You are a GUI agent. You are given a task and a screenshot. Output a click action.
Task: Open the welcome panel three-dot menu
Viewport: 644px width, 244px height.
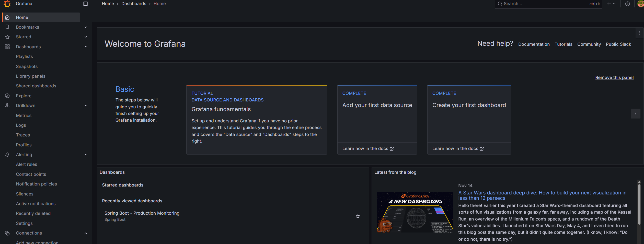pyautogui.click(x=639, y=33)
